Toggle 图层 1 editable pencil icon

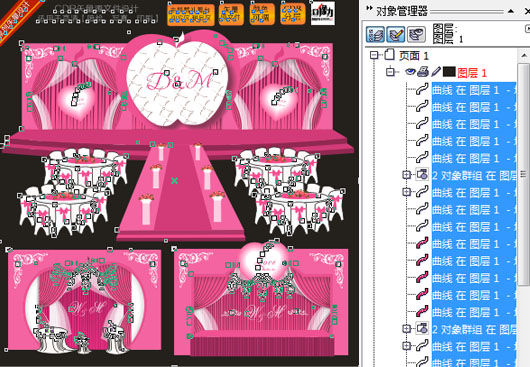[436, 72]
